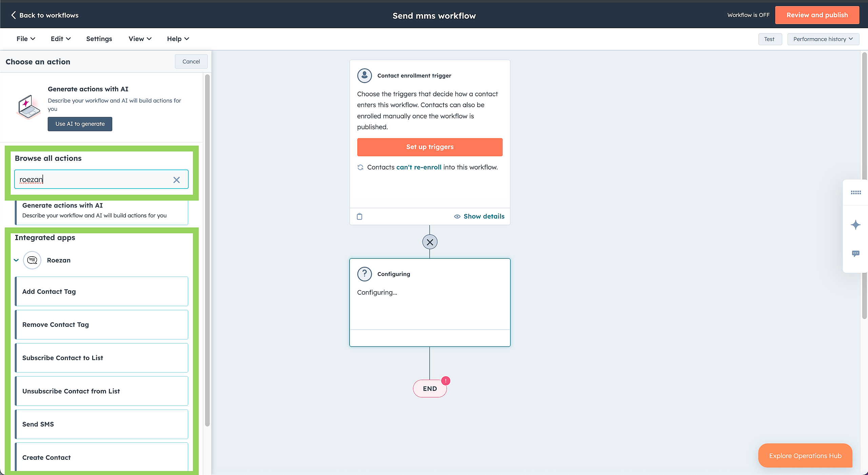Expand the File menu
The width and height of the screenshot is (868, 475).
(26, 39)
